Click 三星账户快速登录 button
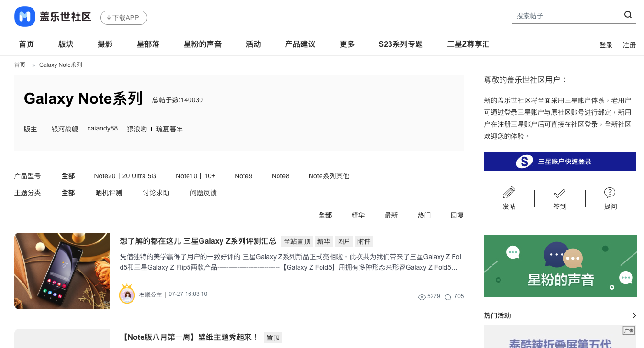The width and height of the screenshot is (644, 348). point(560,162)
